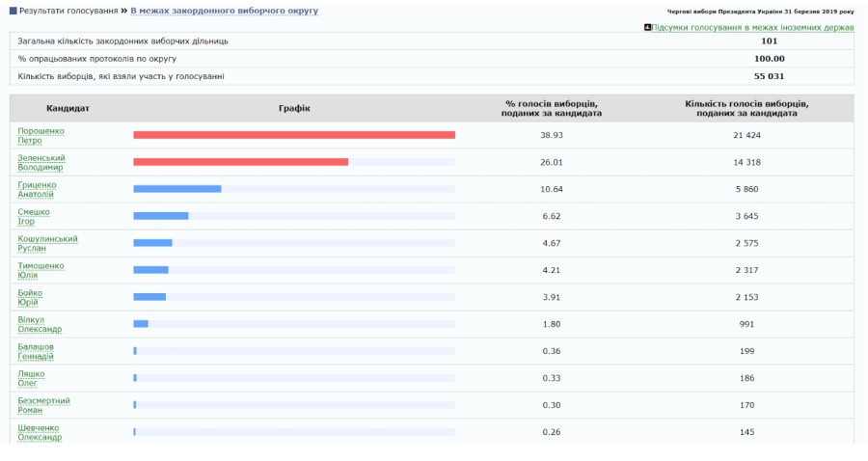Open Вілкул Олександр candidate link
The width and height of the screenshot is (868, 461).
click(40, 324)
